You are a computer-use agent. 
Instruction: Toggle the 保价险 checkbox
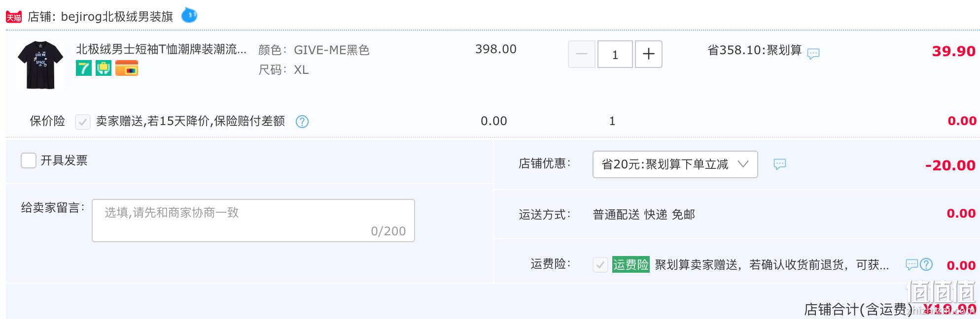pyautogui.click(x=83, y=122)
